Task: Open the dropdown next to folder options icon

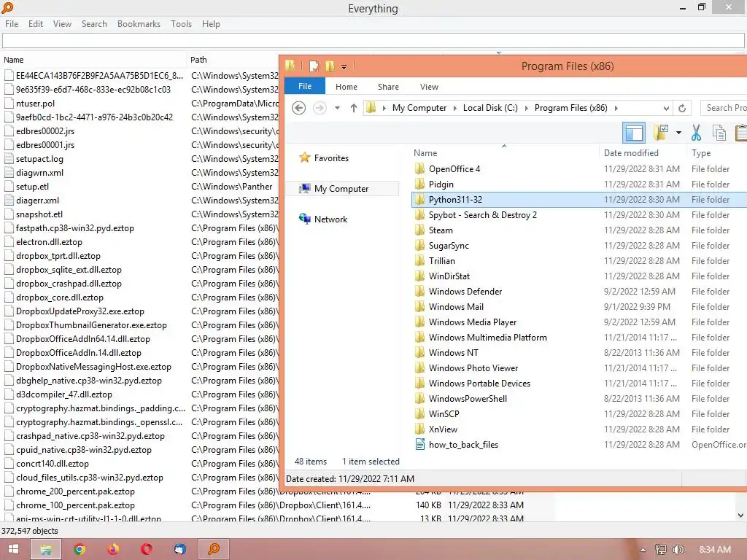Action: coord(678,133)
